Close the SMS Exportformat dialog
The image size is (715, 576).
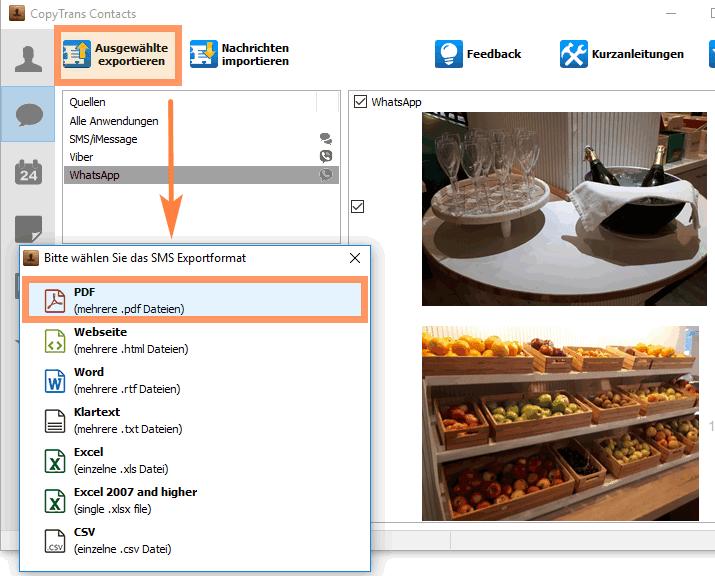click(x=355, y=258)
